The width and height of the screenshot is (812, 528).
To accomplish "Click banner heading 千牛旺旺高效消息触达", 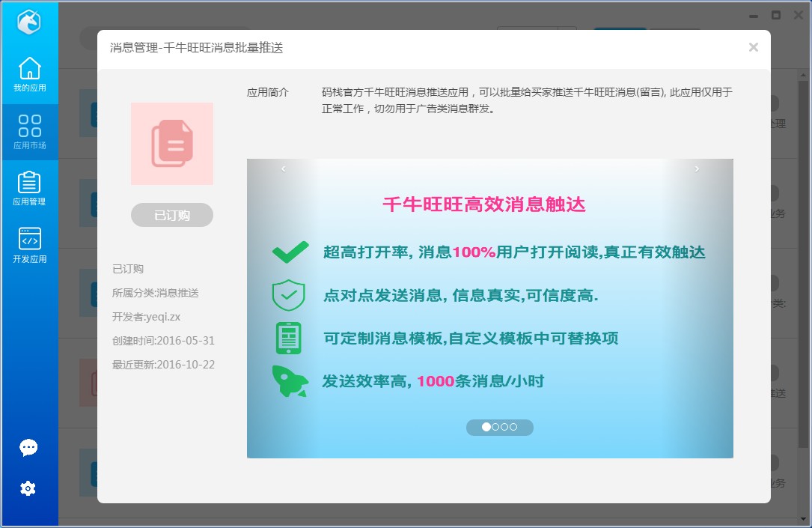I will 484,204.
